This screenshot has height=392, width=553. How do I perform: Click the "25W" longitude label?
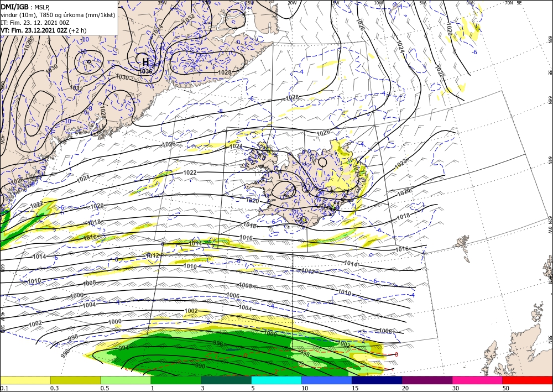pyautogui.click(x=249, y=3)
